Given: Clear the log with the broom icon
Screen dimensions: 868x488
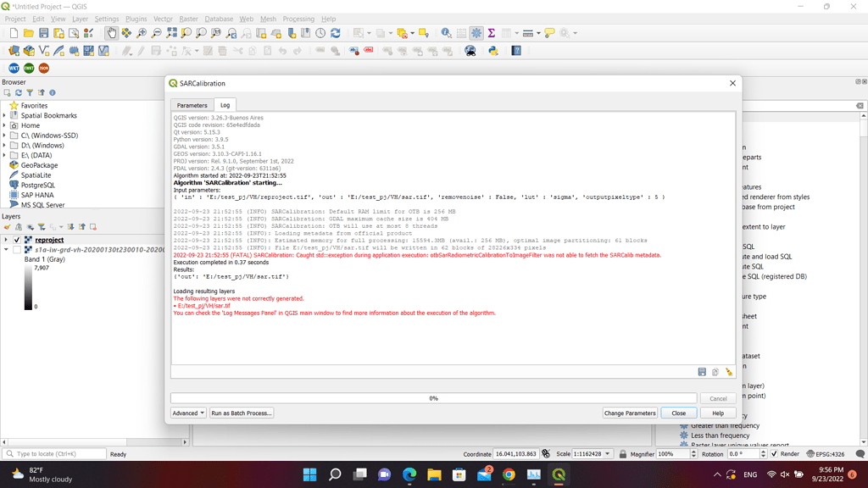Looking at the screenshot, I should pyautogui.click(x=728, y=371).
